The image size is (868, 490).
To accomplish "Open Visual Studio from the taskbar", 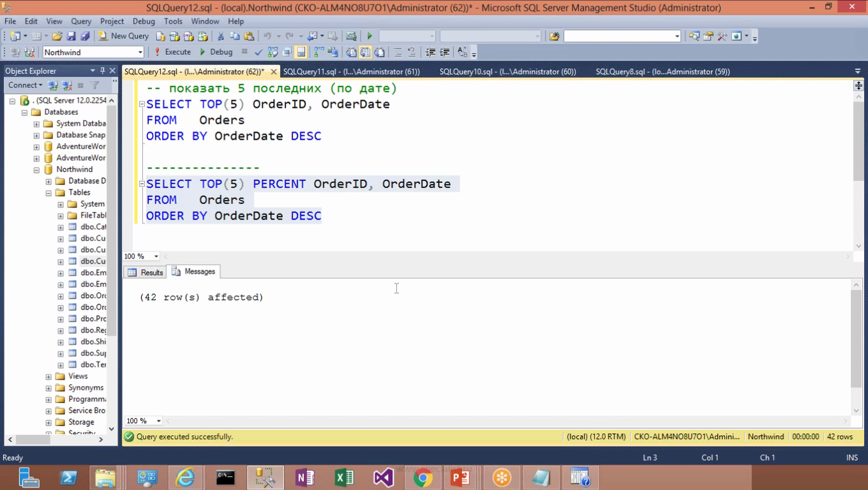I will click(384, 477).
